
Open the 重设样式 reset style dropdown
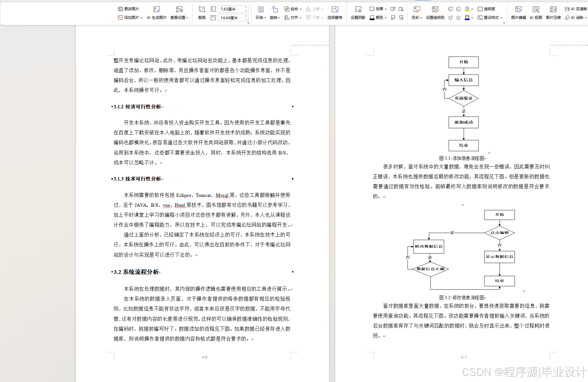pos(490,18)
